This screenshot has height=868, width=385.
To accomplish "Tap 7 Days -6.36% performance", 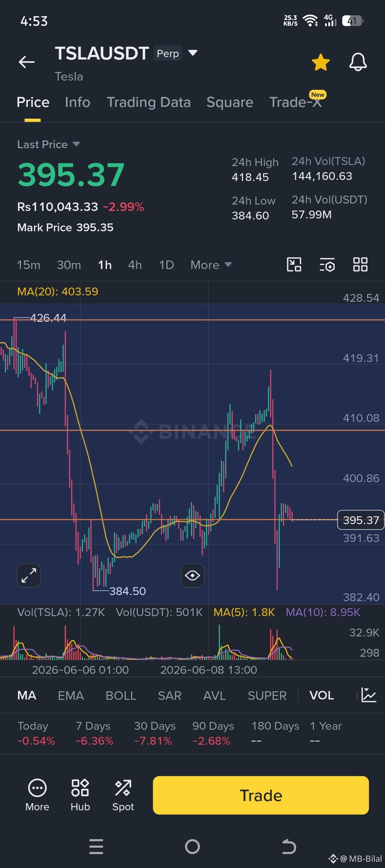I will click(x=94, y=733).
